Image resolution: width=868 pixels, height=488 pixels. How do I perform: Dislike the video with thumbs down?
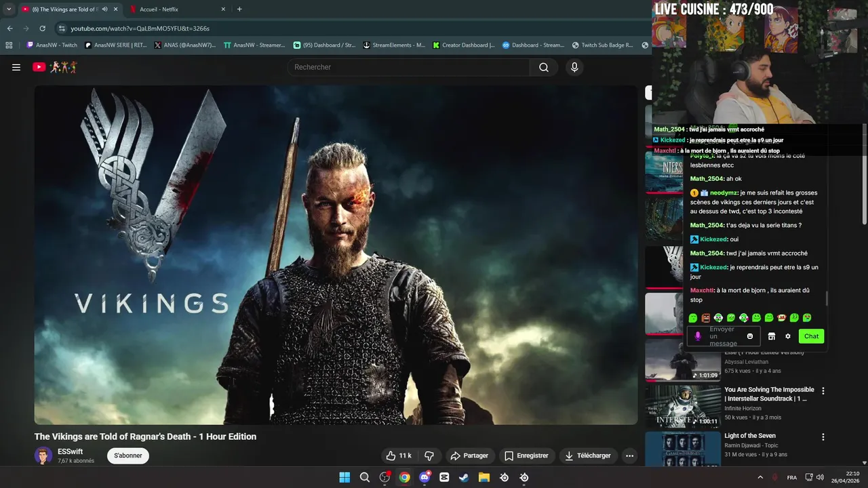pos(429,455)
